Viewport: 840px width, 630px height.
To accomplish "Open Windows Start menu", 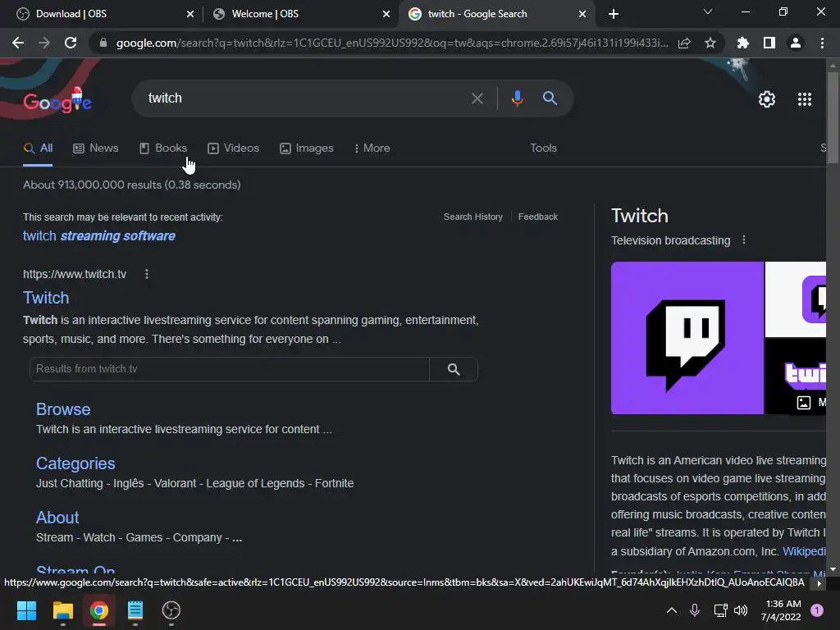I will coord(26,610).
